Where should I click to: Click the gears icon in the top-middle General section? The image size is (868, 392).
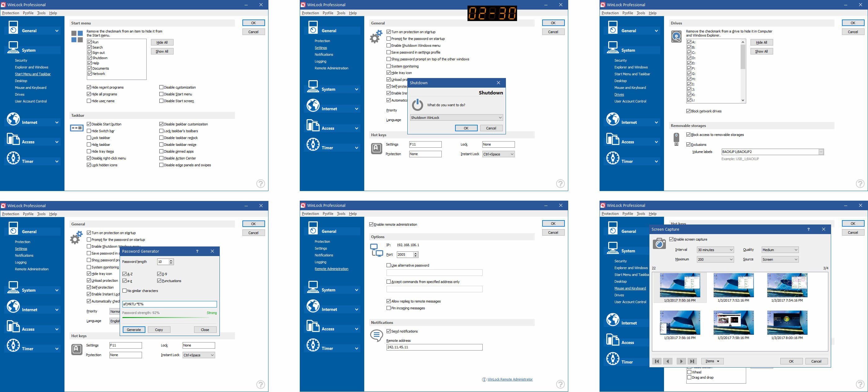pos(376,36)
